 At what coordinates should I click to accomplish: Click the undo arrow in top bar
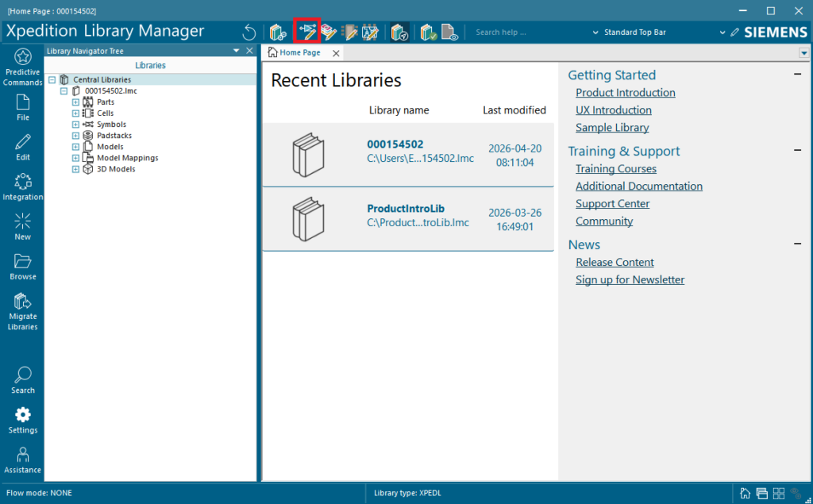pyautogui.click(x=249, y=33)
